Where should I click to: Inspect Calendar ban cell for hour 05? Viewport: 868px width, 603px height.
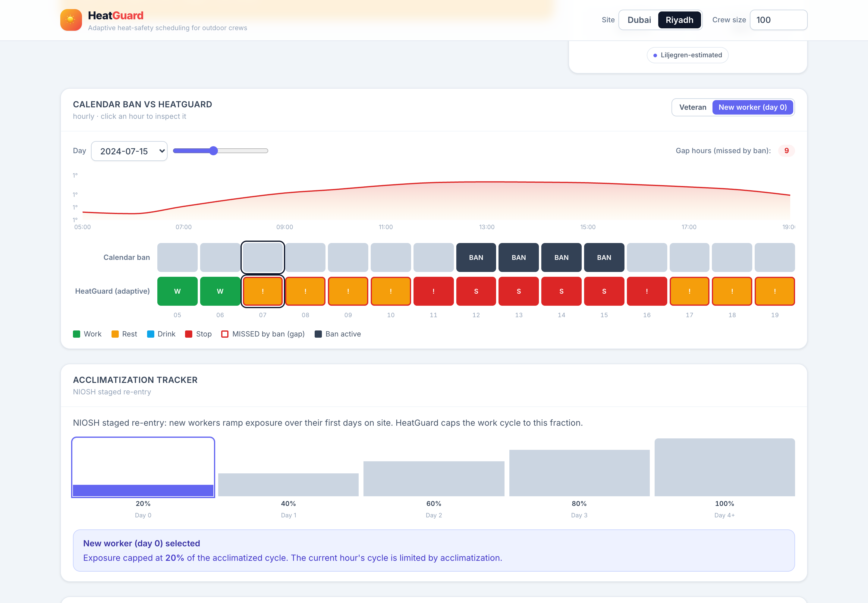point(177,257)
